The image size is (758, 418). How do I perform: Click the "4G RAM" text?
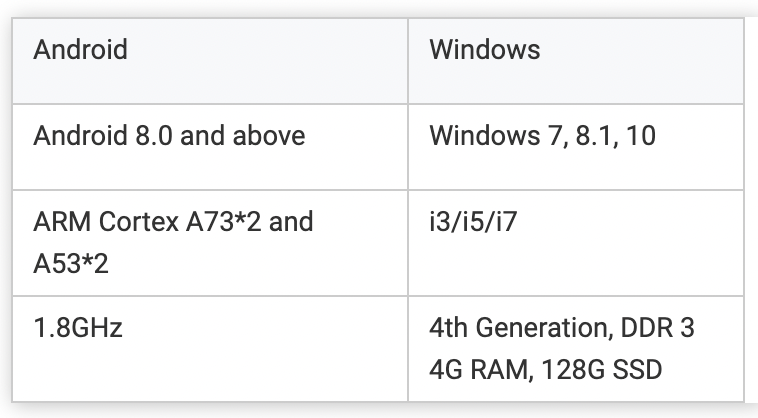[479, 369]
